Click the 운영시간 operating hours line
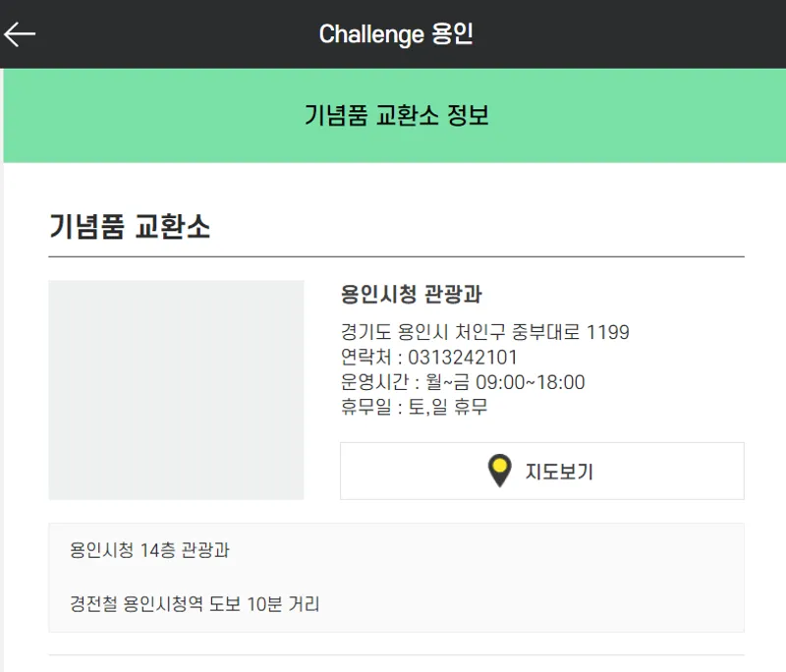 tap(463, 382)
